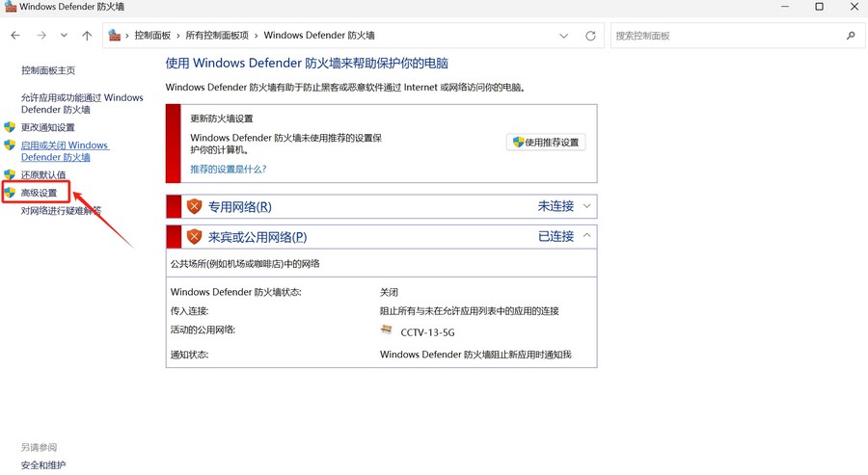Viewport: 868px width, 475px height.
Task: Click red shield icon beside 专用网络(R)
Action: (194, 207)
